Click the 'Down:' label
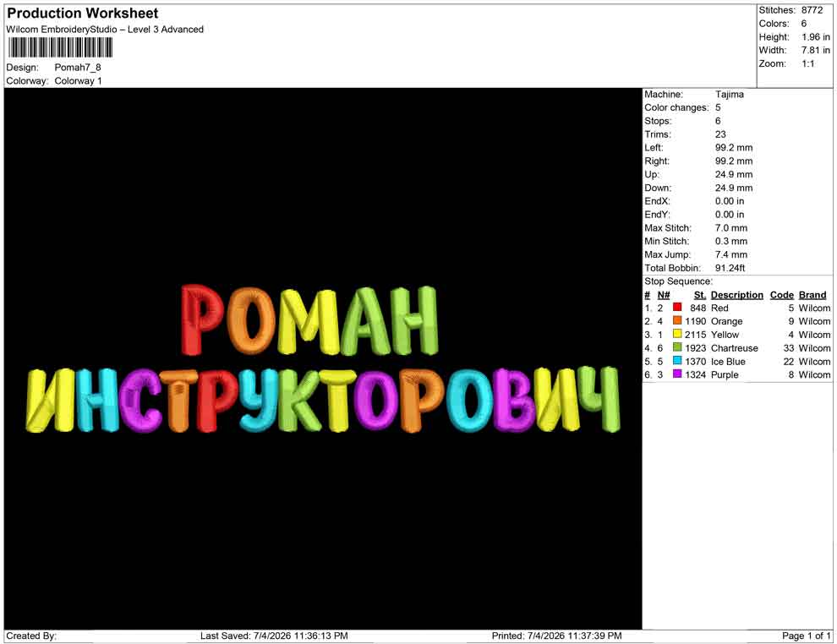This screenshot has height=644, width=837. click(658, 188)
